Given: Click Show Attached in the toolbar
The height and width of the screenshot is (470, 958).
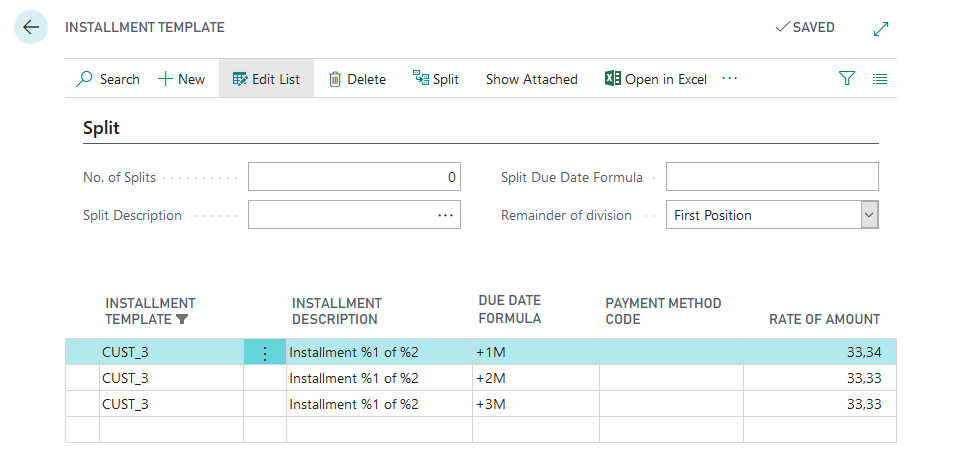Looking at the screenshot, I should click(x=531, y=79).
